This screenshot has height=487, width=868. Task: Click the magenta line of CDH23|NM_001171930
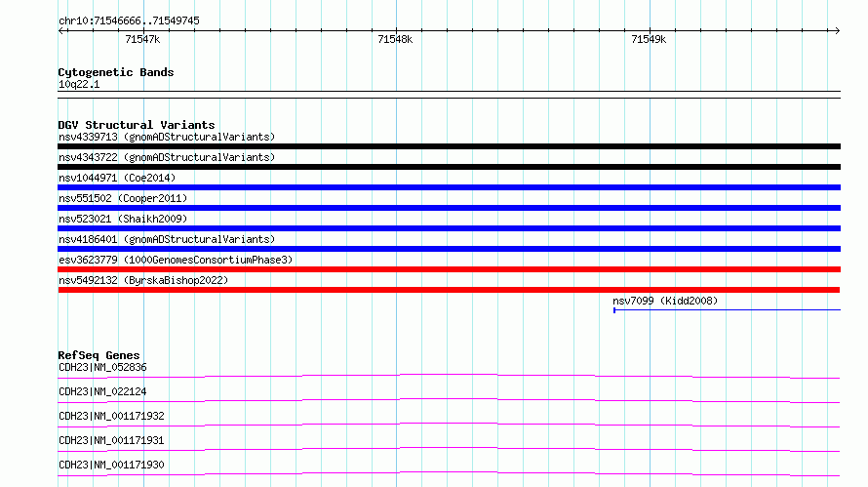tap(449, 474)
